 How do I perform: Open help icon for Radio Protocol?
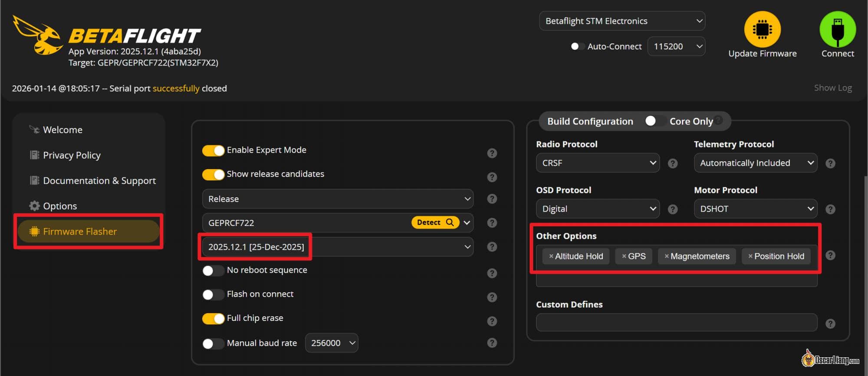pos(673,163)
